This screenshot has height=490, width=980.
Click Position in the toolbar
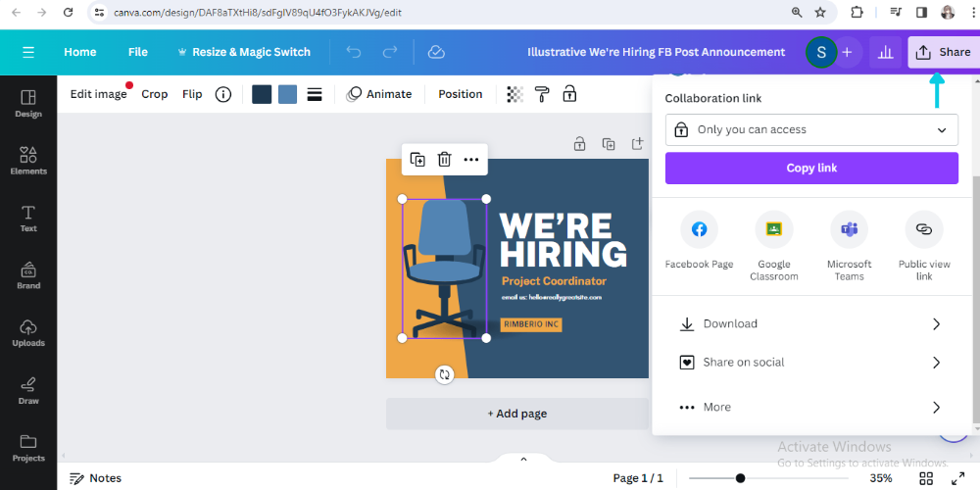(460, 94)
